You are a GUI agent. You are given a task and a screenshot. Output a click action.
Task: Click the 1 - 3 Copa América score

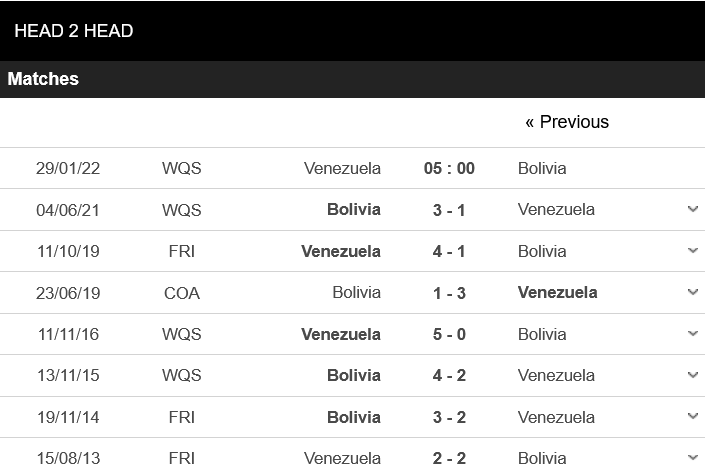pyautogui.click(x=449, y=293)
